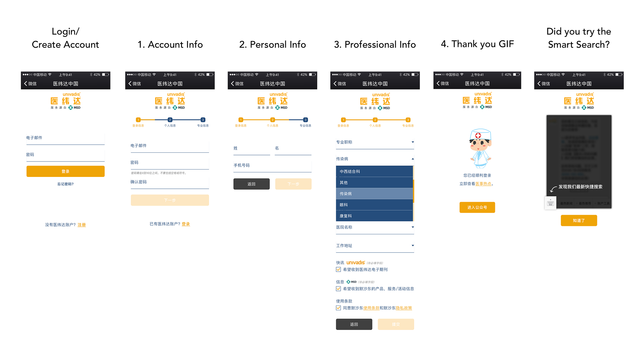644x358 pixels.
Task: Tap the back chevron on the Login screen
Action: pyautogui.click(x=26, y=83)
